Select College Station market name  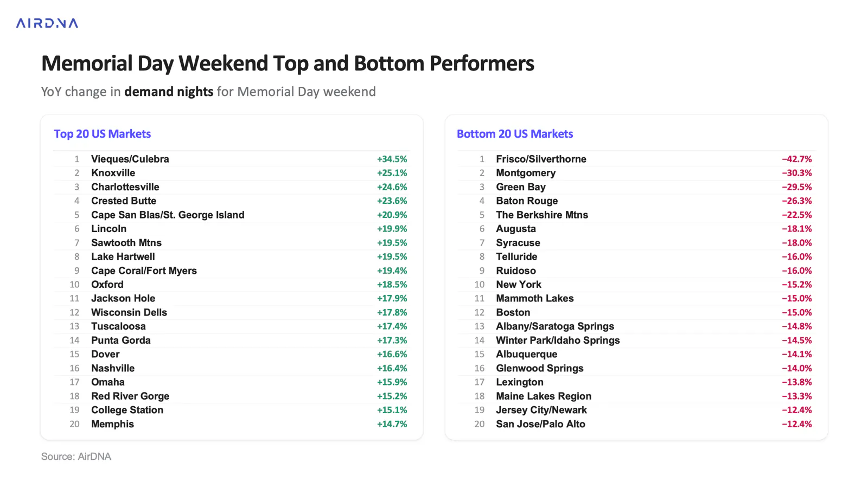[x=127, y=410]
